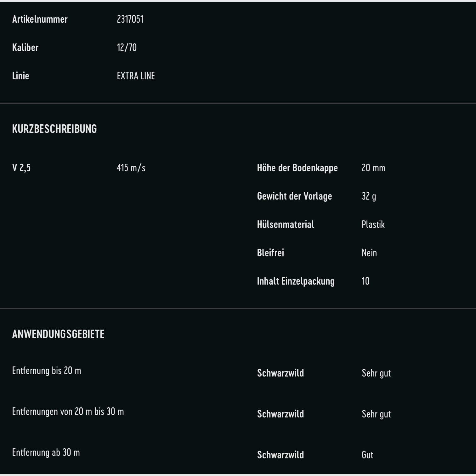Collapse the KURZBESCHREIBUNG section header
Screen dimensions: 476x476
[54, 129]
